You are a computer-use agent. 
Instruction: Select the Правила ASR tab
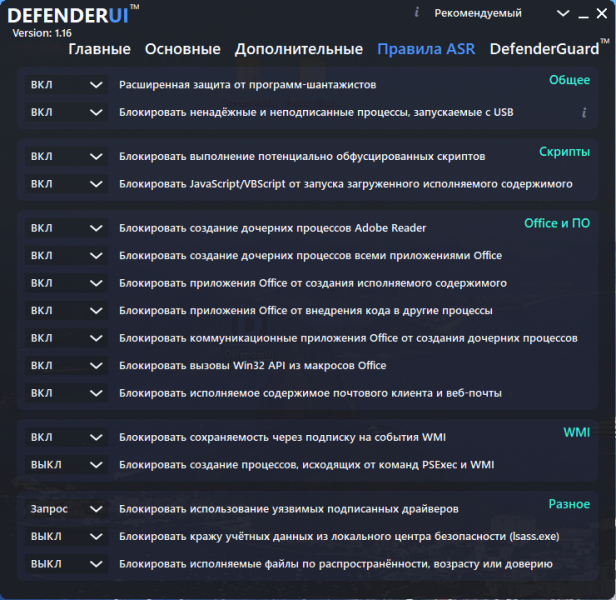(426, 49)
